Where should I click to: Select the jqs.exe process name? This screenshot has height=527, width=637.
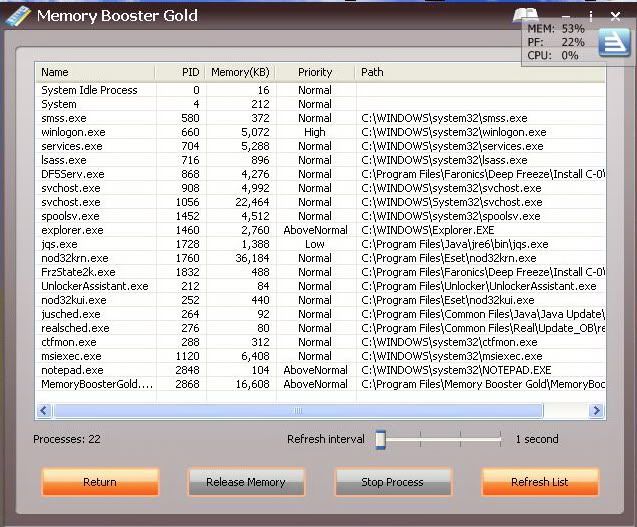(x=59, y=244)
